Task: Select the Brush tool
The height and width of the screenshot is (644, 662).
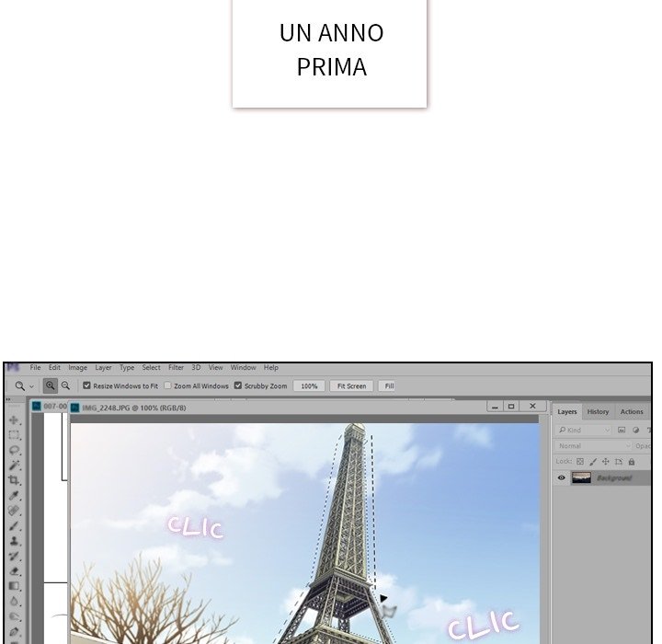Action: coord(14,525)
